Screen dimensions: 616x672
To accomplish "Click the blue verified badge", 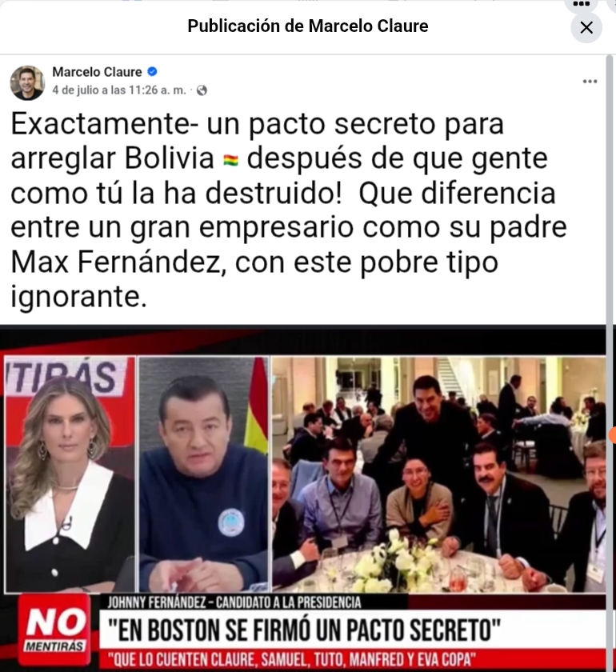I will click(152, 71).
